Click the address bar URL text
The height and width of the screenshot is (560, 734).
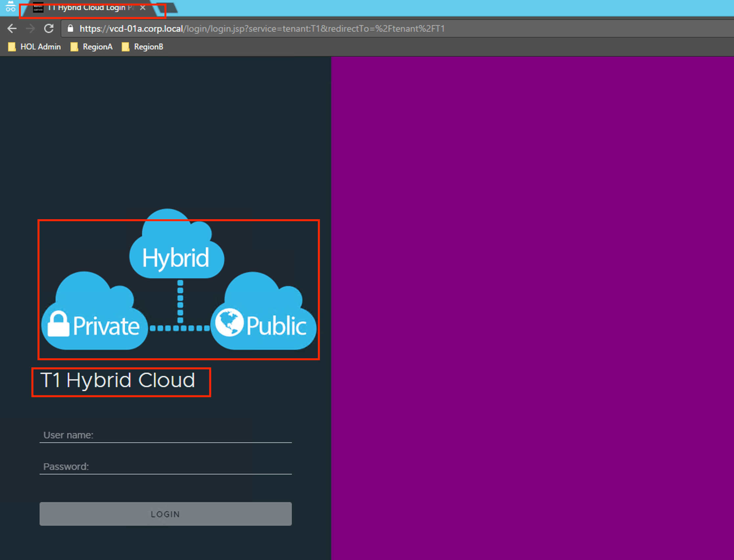(x=262, y=29)
